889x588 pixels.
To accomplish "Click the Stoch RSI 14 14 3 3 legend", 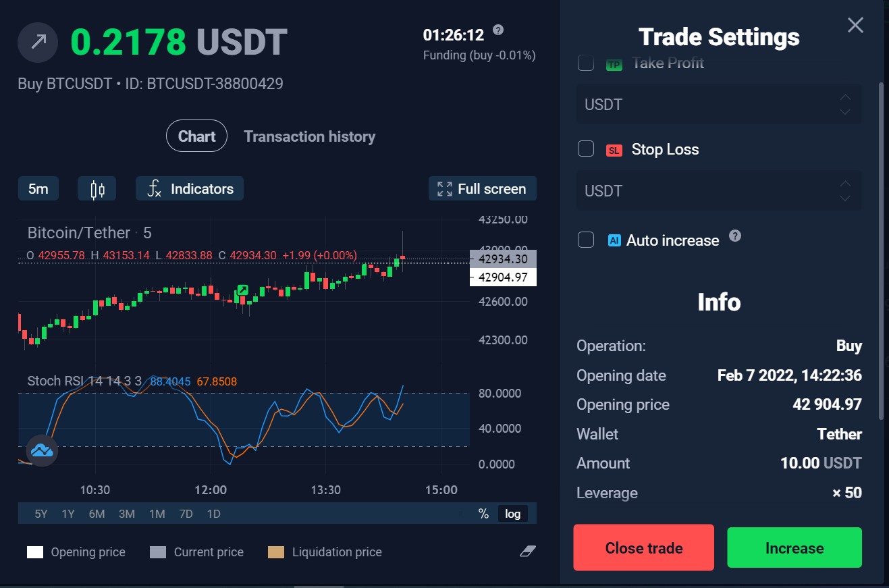I will (x=84, y=381).
